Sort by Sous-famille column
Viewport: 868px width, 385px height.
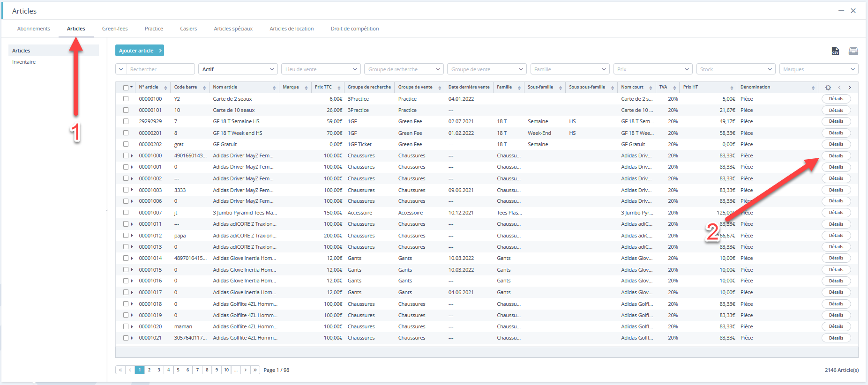[x=561, y=88]
